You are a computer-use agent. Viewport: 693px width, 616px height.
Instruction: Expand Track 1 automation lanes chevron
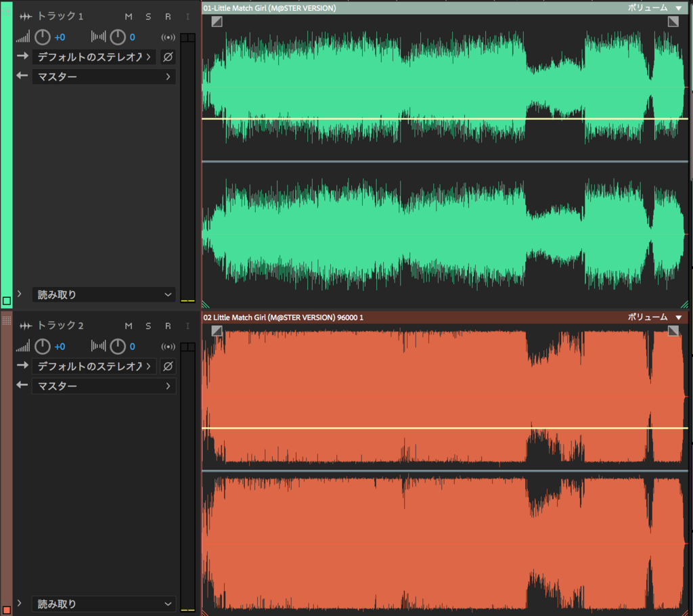click(x=20, y=294)
